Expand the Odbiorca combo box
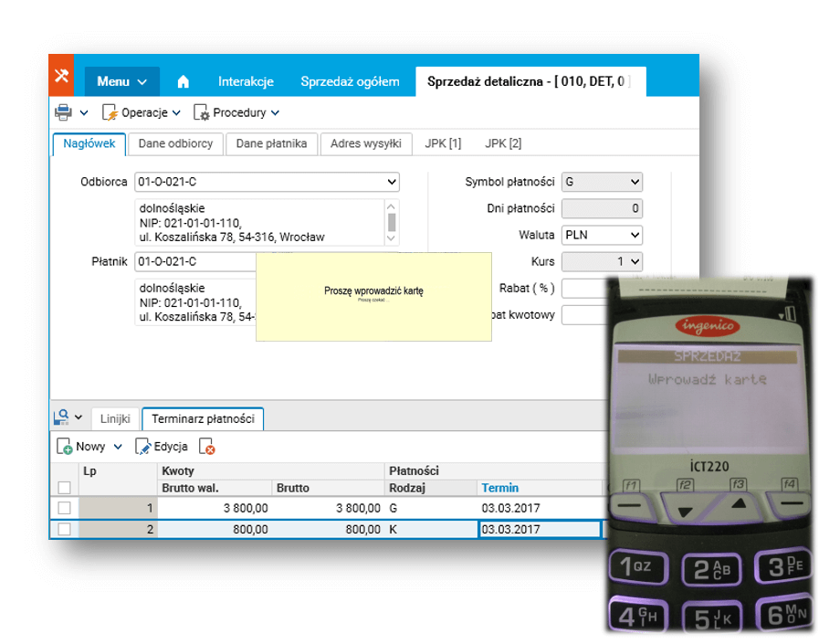Image resolution: width=840 pixels, height=644 pixels. coord(392,182)
